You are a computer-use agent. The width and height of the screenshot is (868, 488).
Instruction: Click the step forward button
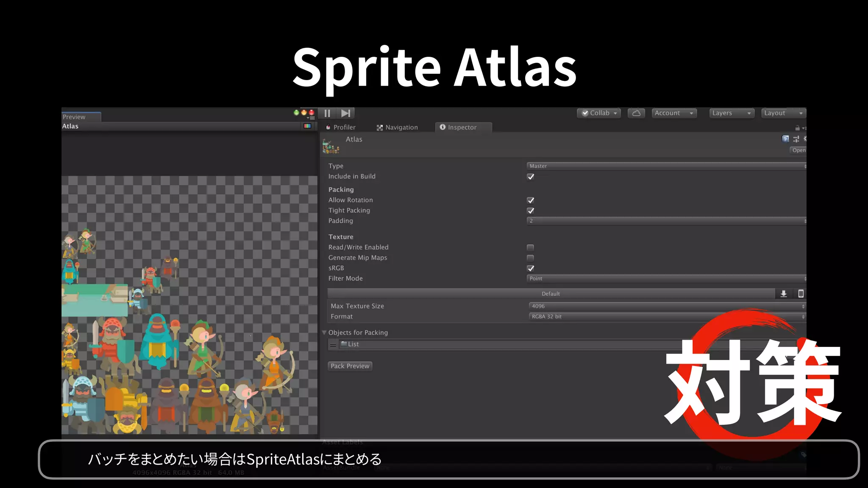point(345,113)
